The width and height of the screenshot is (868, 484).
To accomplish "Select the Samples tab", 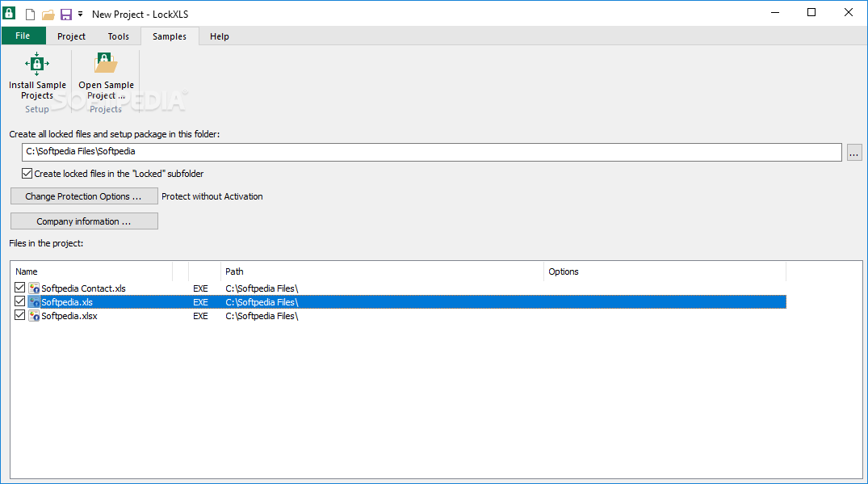I will click(x=170, y=36).
